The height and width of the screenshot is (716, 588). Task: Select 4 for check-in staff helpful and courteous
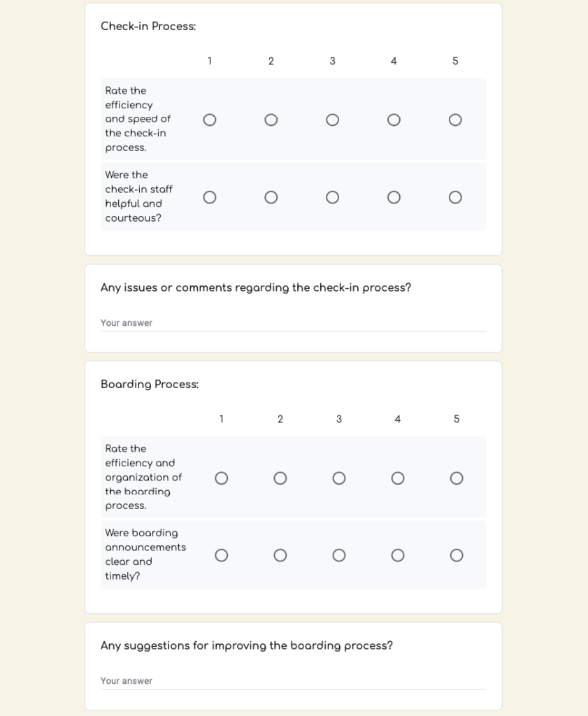[394, 197]
